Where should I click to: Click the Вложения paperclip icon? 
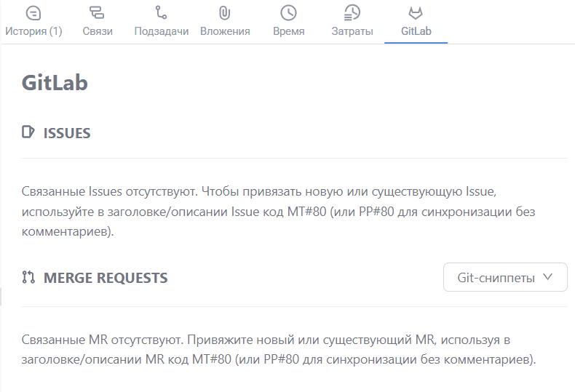[224, 13]
